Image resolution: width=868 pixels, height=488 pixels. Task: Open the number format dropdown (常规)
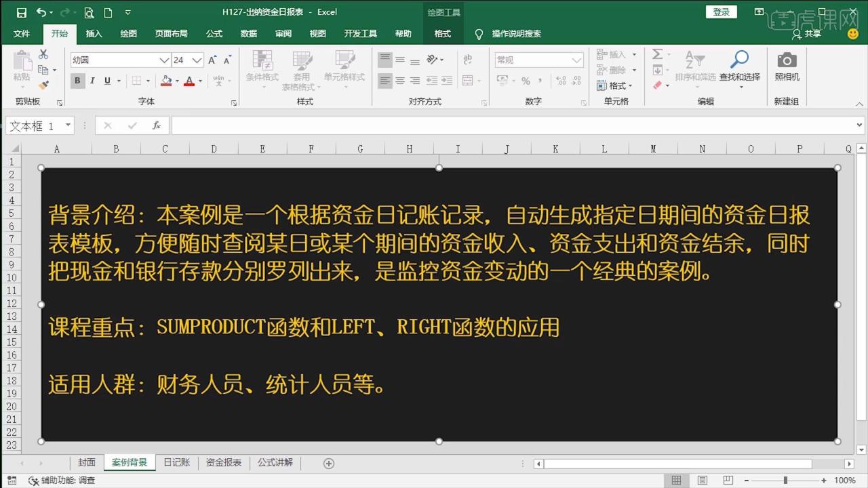tap(576, 60)
